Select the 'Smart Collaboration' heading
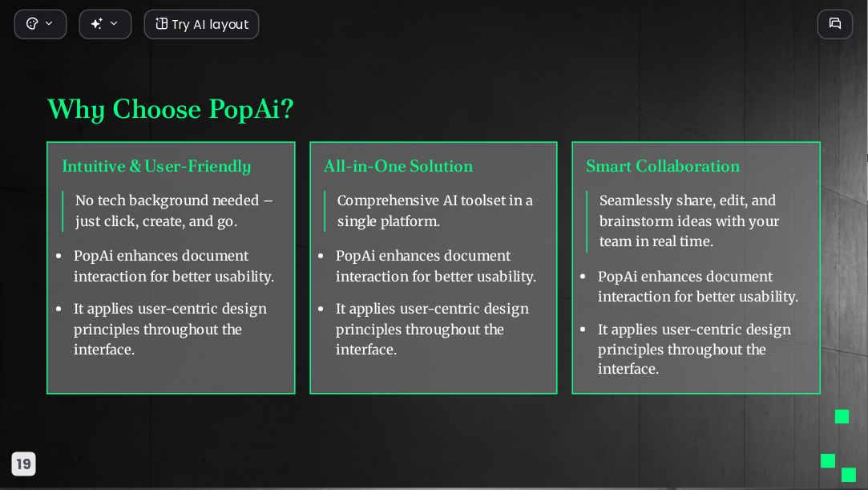Screen dimensions: 868x490 click(663, 166)
